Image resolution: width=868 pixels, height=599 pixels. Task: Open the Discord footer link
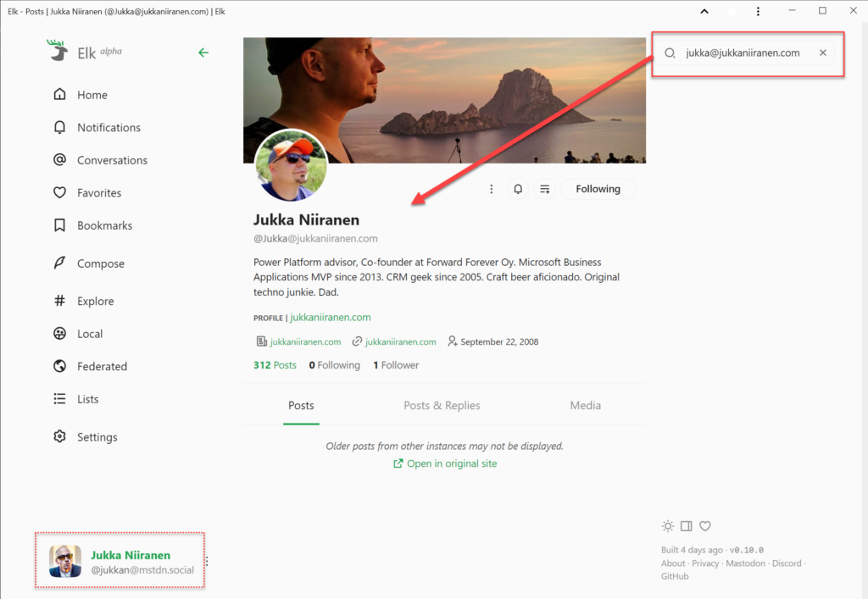pos(787,563)
